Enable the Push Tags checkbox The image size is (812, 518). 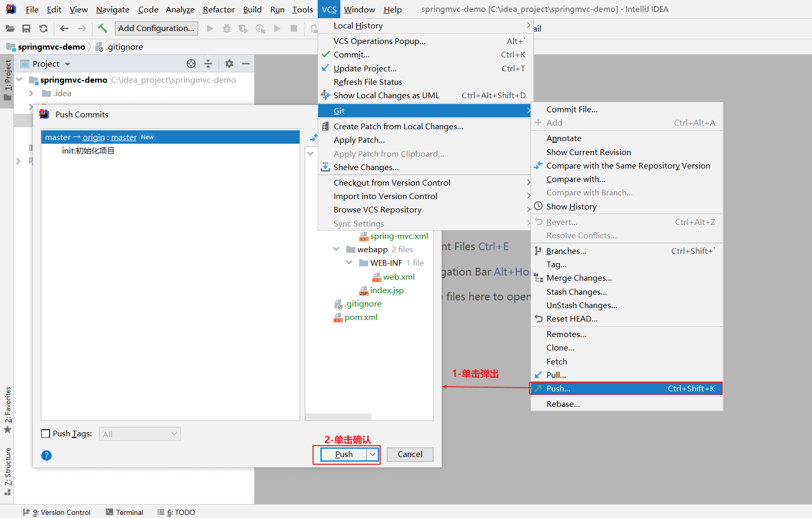click(46, 434)
